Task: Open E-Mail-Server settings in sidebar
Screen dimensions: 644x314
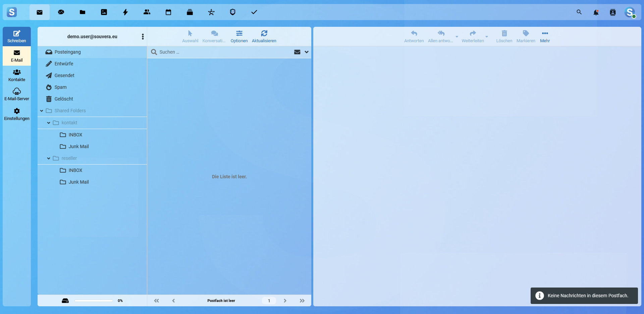Action: click(17, 95)
